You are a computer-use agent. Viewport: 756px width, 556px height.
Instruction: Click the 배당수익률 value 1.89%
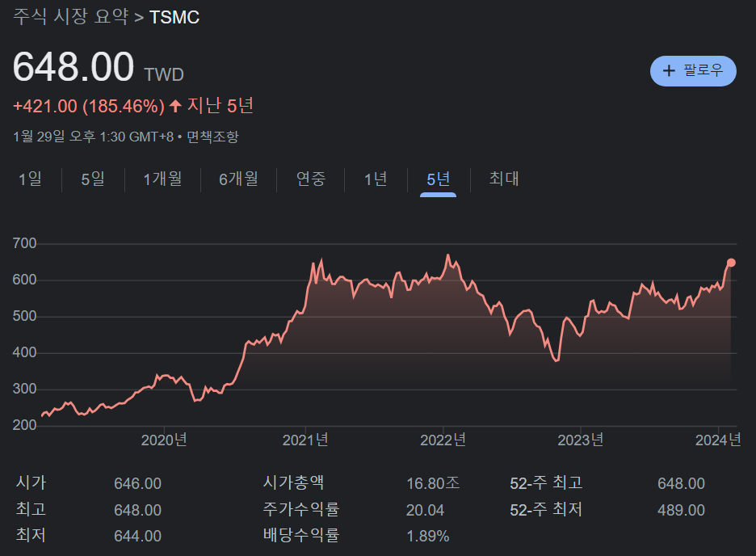click(427, 536)
